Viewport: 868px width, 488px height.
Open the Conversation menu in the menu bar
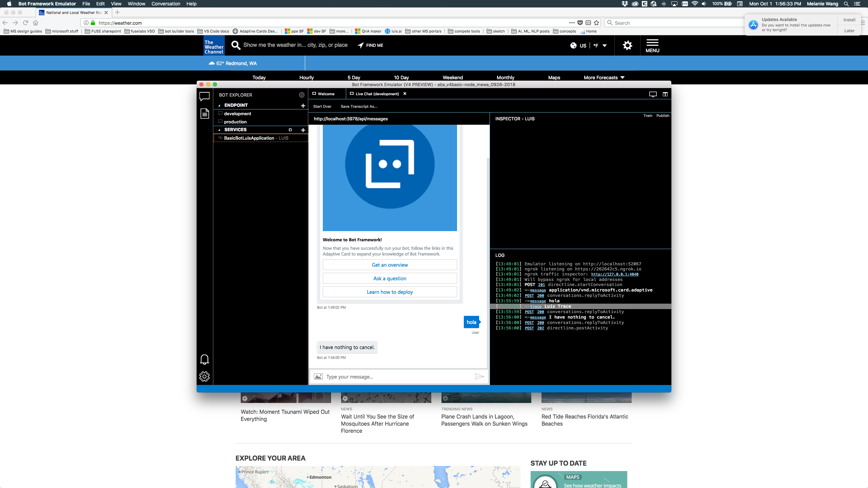(165, 4)
